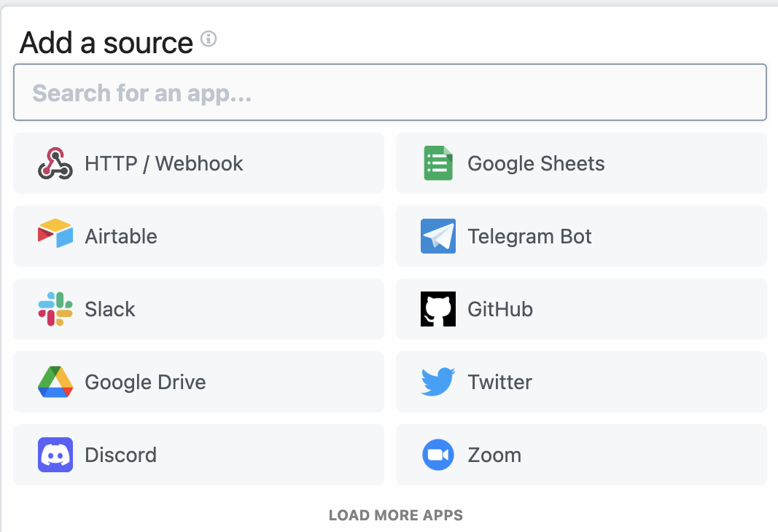Pick the Google Drive label
The image size is (778, 532).
(145, 383)
